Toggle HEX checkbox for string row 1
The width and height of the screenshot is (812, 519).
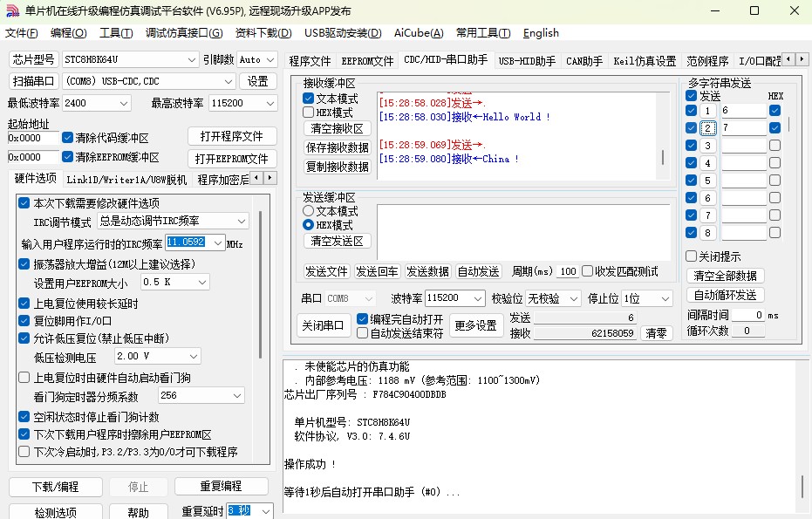774,110
